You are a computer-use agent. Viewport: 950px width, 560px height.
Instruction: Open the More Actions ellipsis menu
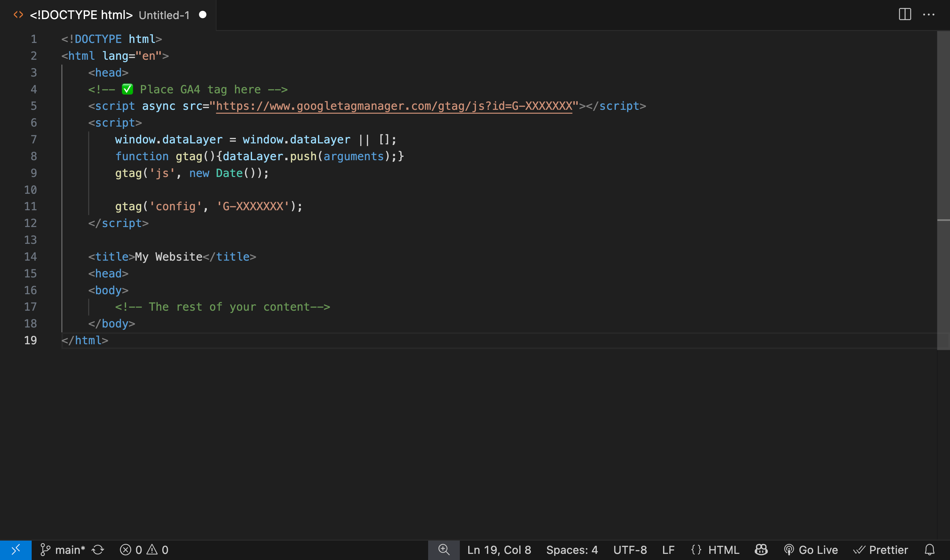pyautogui.click(x=928, y=14)
